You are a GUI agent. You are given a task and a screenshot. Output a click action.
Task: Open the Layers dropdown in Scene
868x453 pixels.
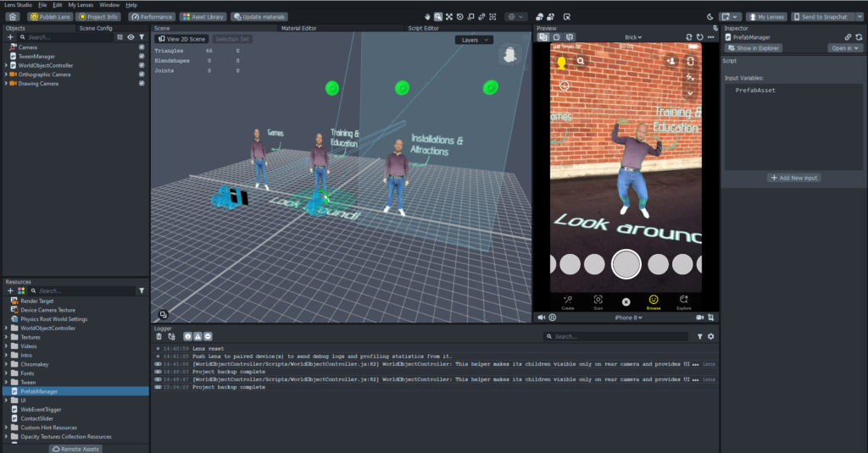[x=475, y=40]
